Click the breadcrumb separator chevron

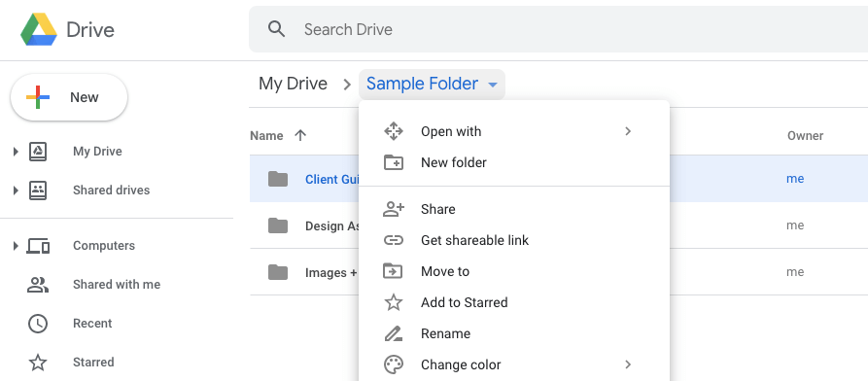point(347,85)
